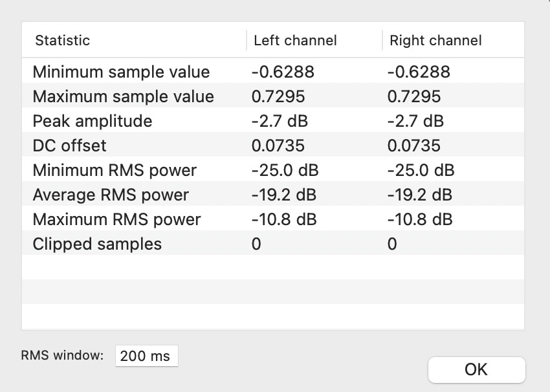This screenshot has width=550, height=392.
Task: Click left channel minimum RMS -25.0 dB
Action: coord(285,170)
